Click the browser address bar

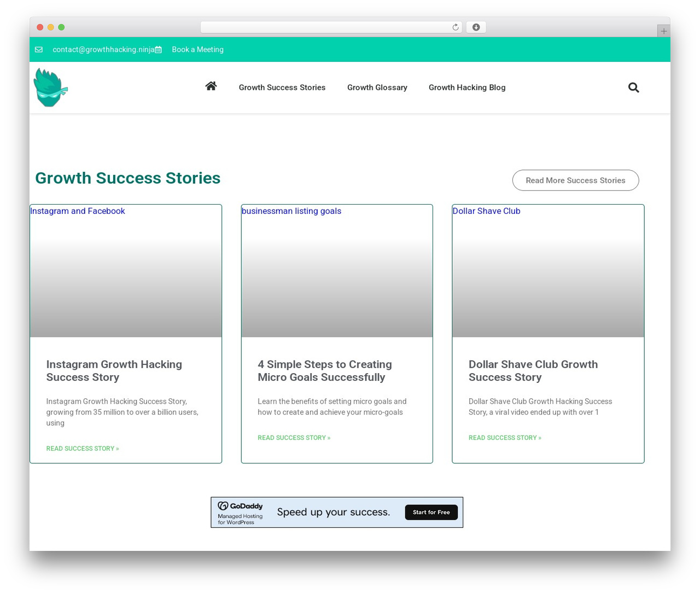(x=331, y=27)
